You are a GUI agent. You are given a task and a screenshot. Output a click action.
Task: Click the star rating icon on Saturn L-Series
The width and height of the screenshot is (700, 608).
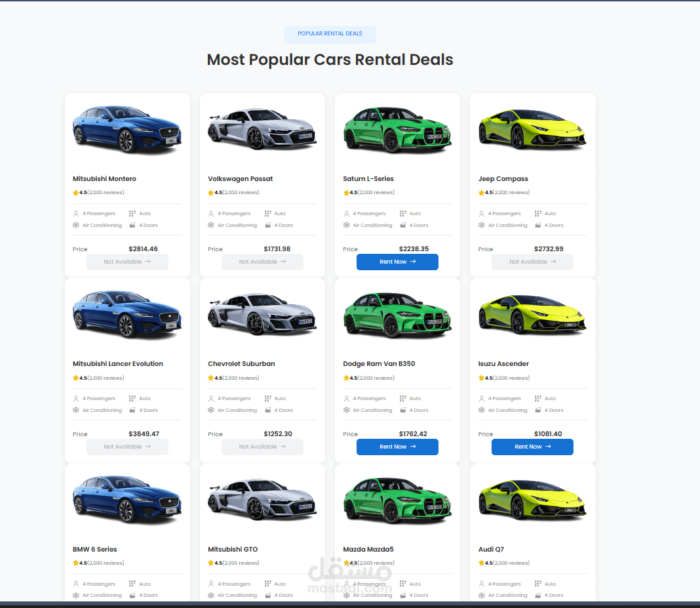click(346, 193)
